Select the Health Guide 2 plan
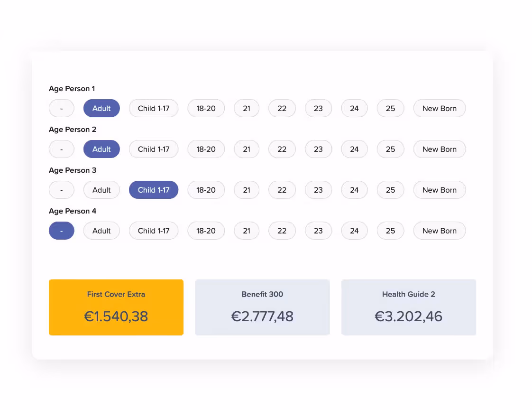532x410 pixels. [x=408, y=307]
